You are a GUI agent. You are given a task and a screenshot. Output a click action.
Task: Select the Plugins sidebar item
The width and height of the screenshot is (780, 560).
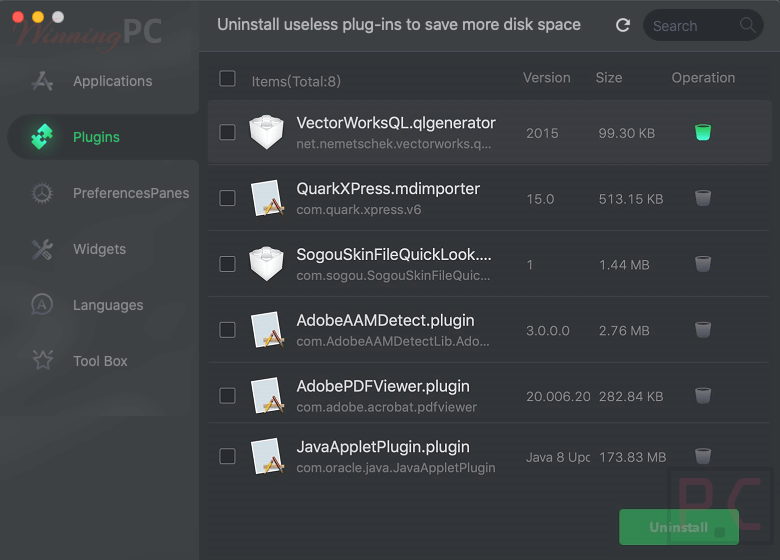[x=103, y=137]
